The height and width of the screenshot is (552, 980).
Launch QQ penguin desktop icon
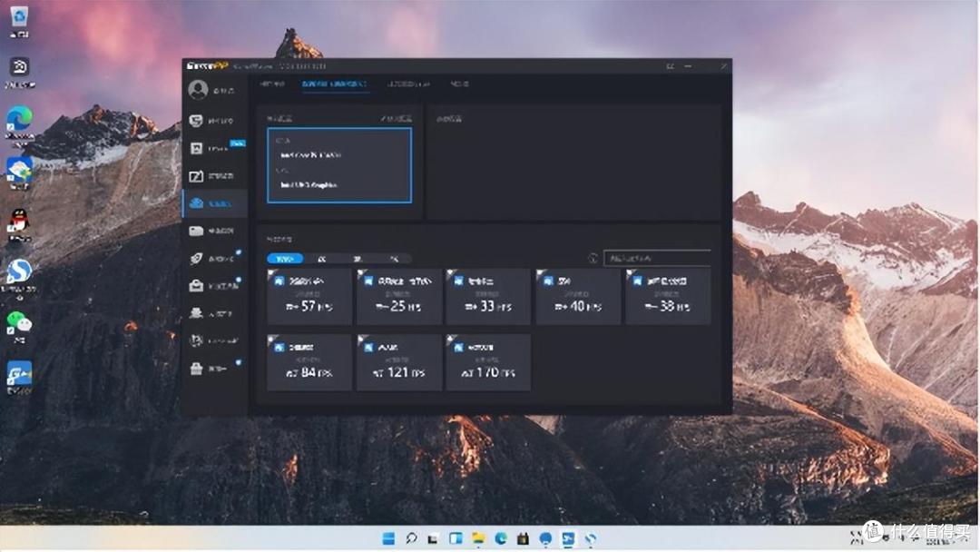click(19, 224)
